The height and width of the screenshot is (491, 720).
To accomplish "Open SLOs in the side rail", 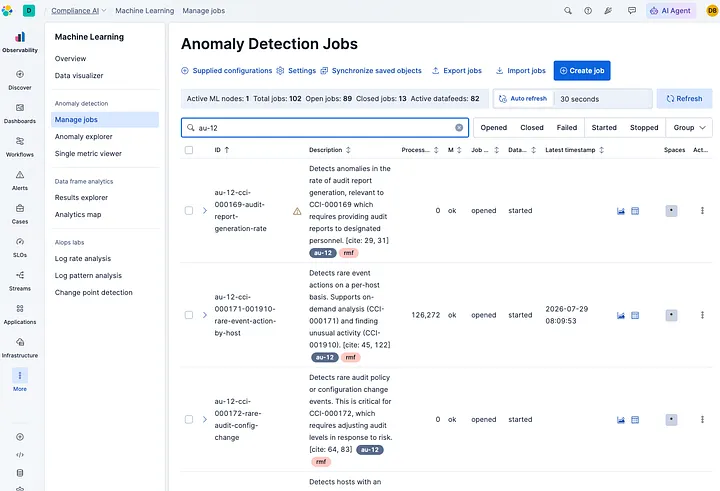I will click(x=20, y=248).
